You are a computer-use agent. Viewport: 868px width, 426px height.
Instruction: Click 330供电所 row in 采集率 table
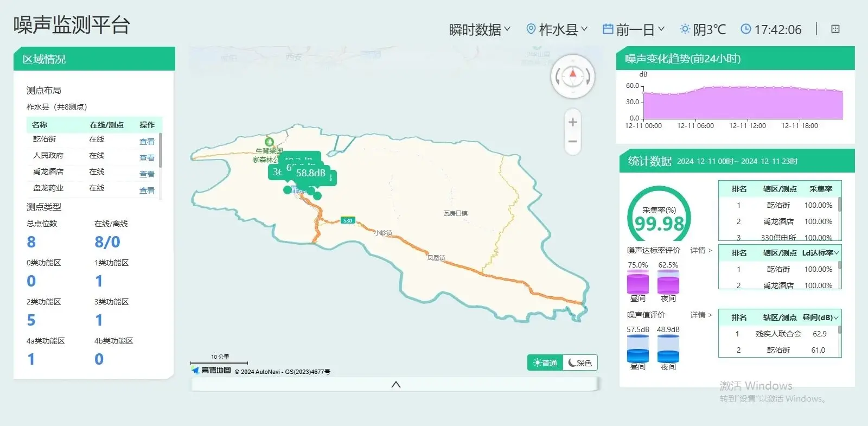778,237
